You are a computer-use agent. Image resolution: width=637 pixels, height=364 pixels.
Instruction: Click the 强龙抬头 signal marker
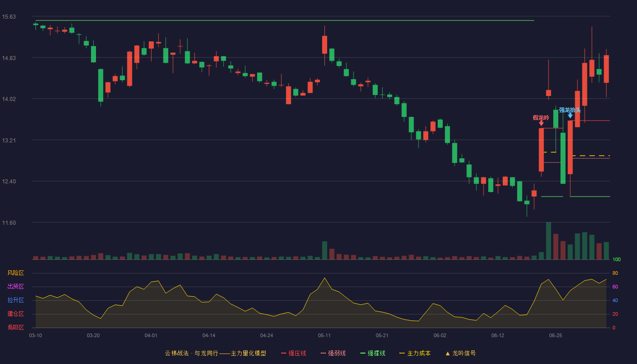point(570,110)
